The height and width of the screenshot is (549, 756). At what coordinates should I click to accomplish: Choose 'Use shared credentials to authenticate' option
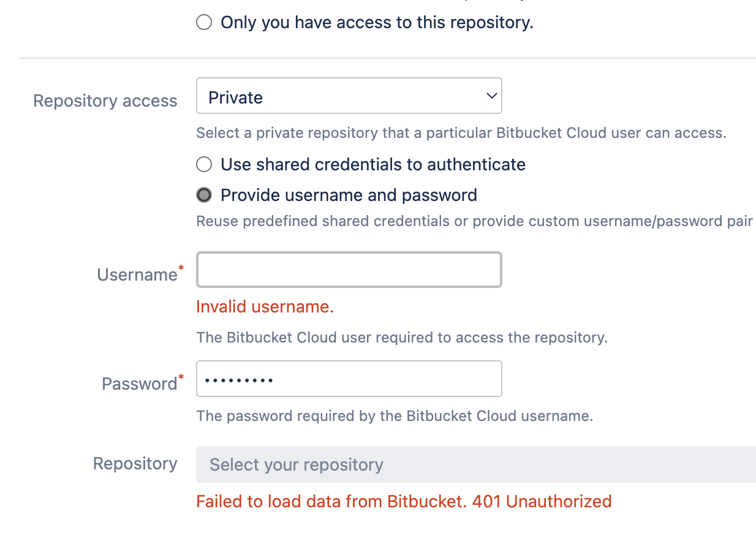(x=204, y=164)
